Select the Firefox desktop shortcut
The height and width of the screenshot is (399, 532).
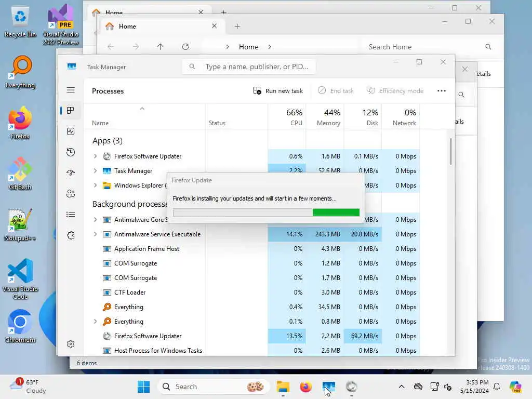point(20,123)
